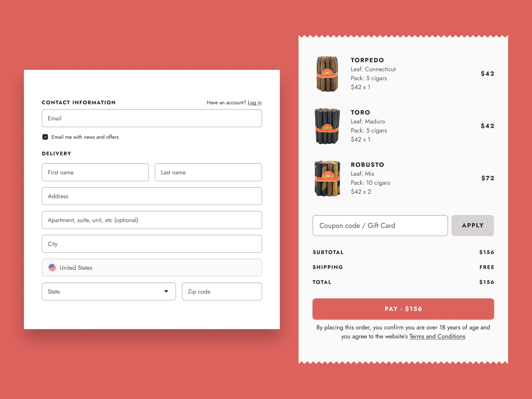Click the Toro cigar bundle image
This screenshot has width=532, height=399.
[327, 126]
